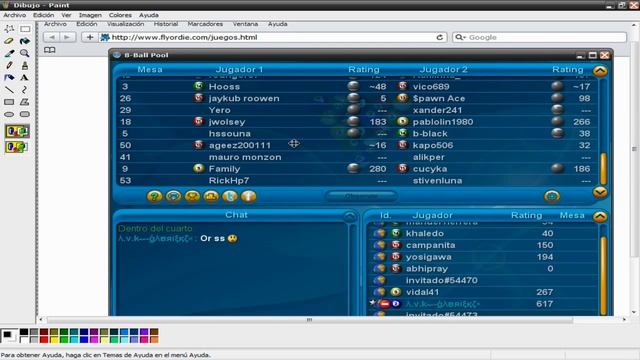Screen dimensions: 640x360
Task: Choose the navy blue color swatch
Action: tap(84, 332)
